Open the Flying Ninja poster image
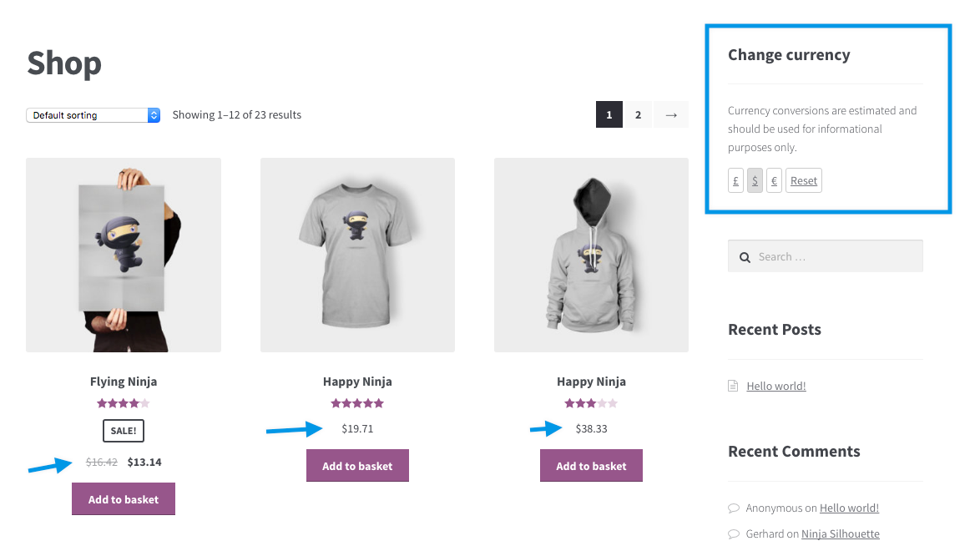 [124, 255]
